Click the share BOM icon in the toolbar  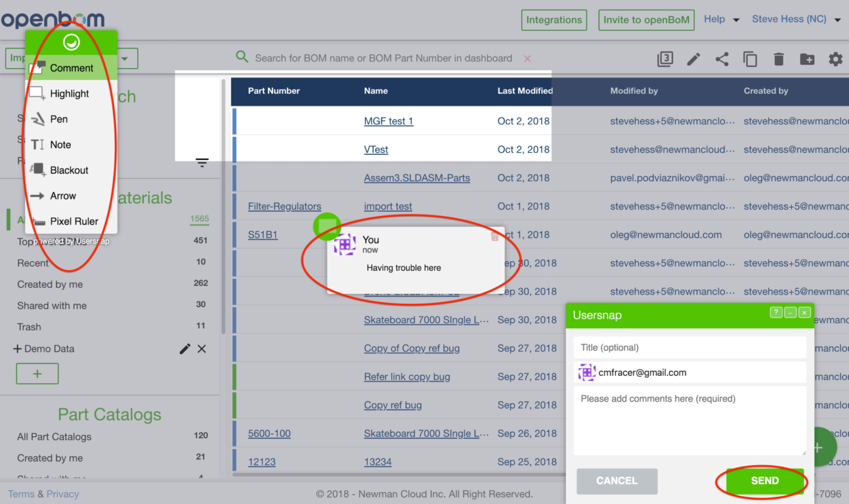point(722,59)
